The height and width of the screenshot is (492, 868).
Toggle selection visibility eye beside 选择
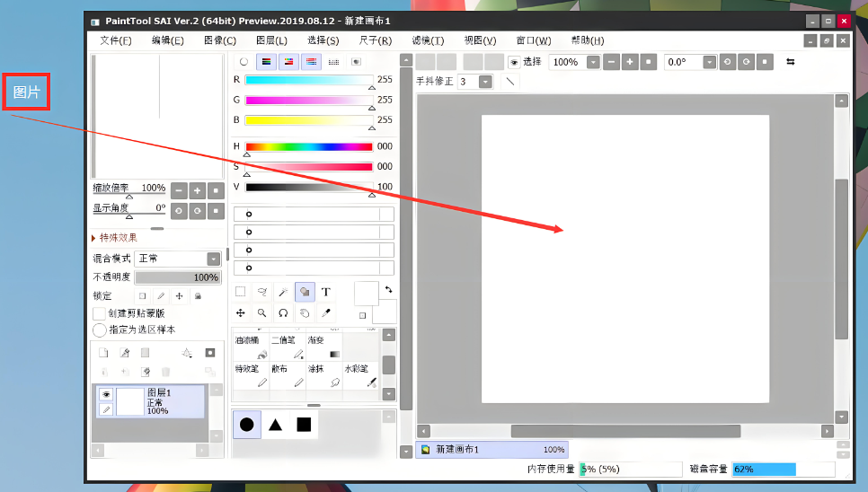point(514,62)
